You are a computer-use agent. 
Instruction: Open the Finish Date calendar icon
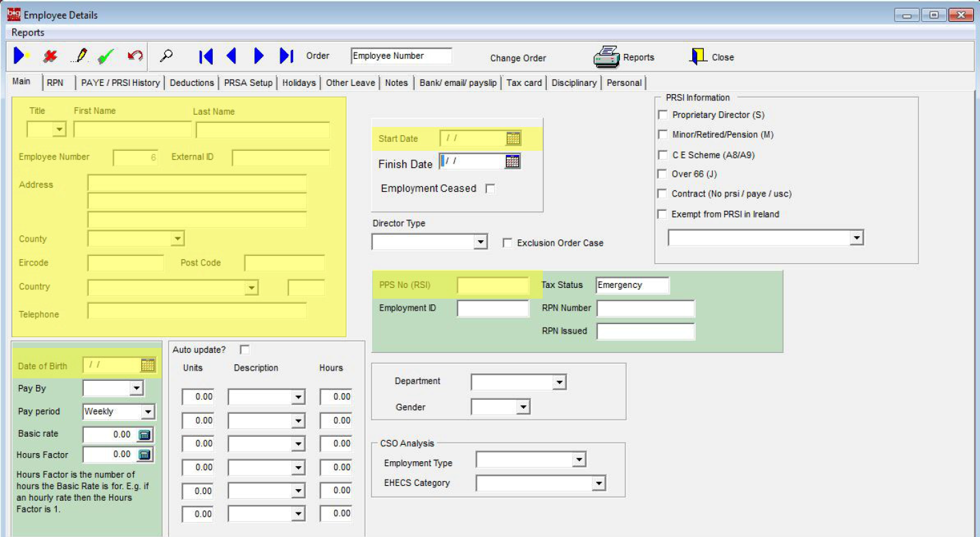tap(512, 162)
